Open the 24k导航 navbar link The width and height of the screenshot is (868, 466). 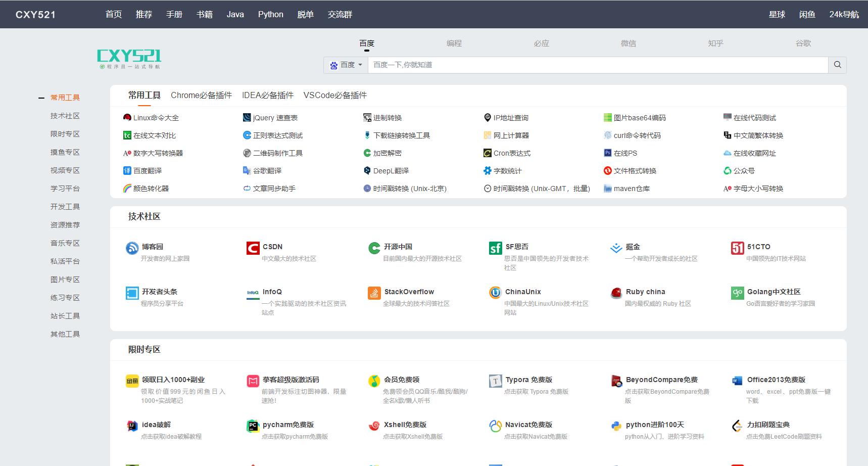(844, 14)
